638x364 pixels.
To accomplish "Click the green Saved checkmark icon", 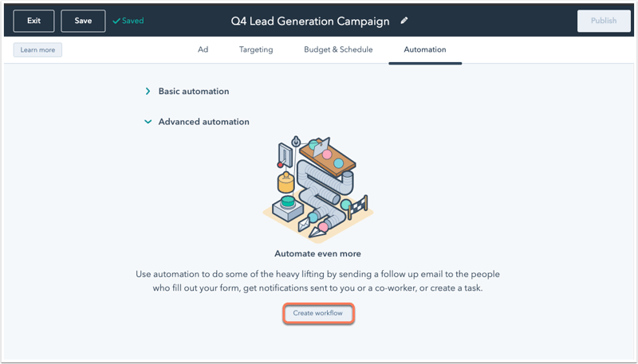I will tap(116, 21).
